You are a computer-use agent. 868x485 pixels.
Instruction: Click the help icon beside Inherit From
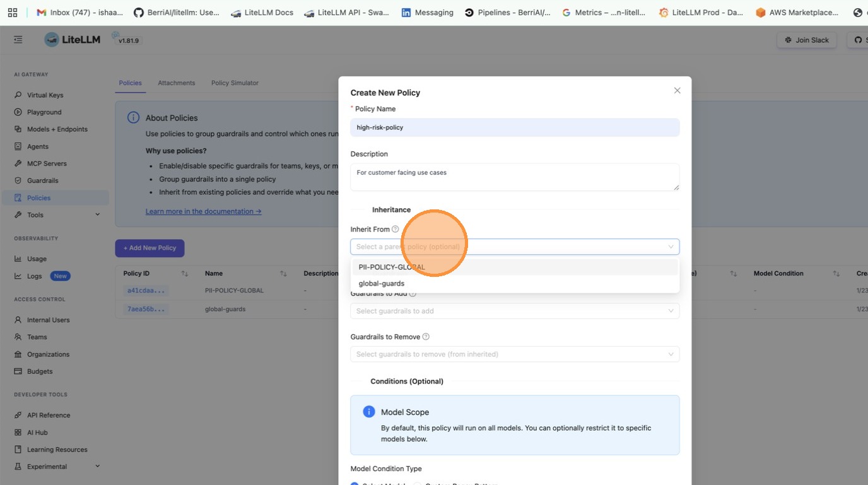tap(396, 230)
